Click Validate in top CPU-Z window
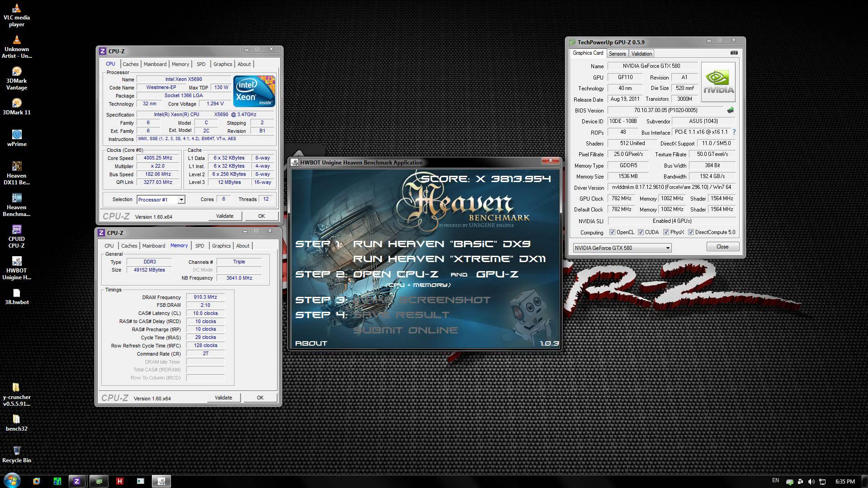 click(x=225, y=216)
